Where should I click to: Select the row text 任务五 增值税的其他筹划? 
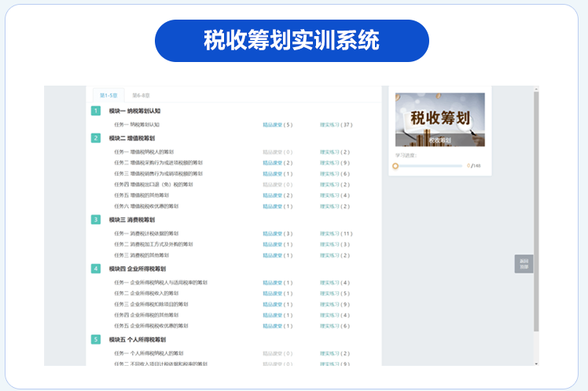pos(141,195)
